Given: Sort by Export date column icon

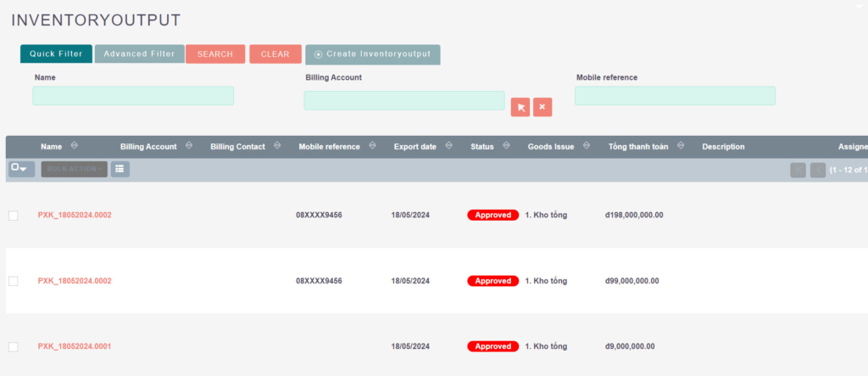Looking at the screenshot, I should tap(448, 146).
